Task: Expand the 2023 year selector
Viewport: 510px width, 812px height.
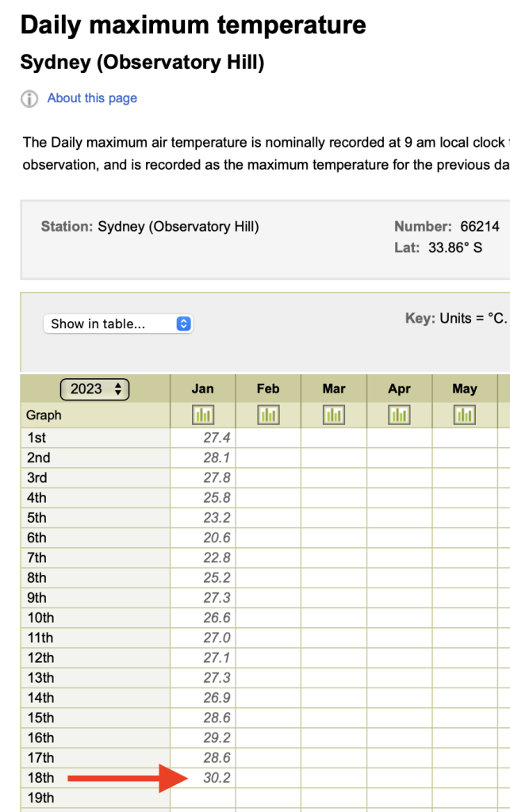Action: [x=94, y=389]
